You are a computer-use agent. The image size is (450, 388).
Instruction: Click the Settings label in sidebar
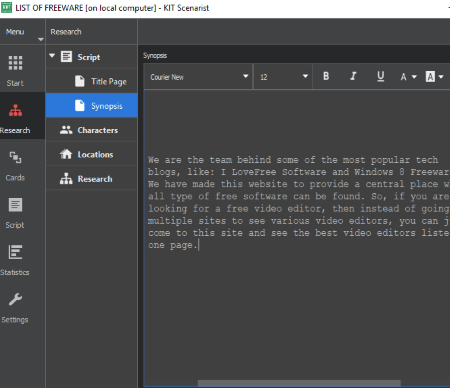point(15,320)
